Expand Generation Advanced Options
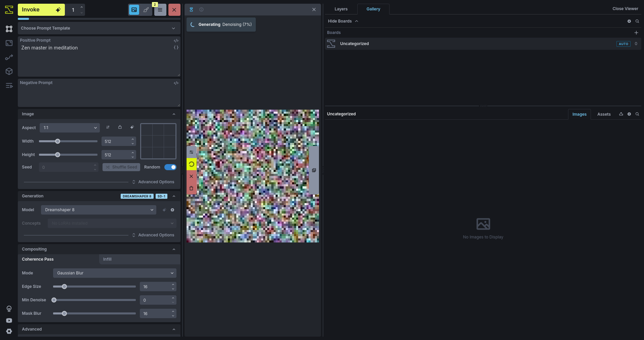 [x=153, y=235]
